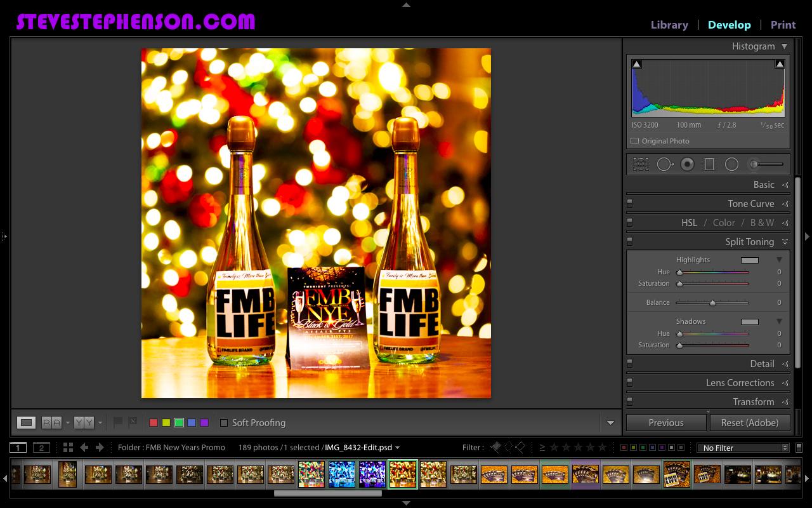
Task: Click the Previous button
Action: 666,422
